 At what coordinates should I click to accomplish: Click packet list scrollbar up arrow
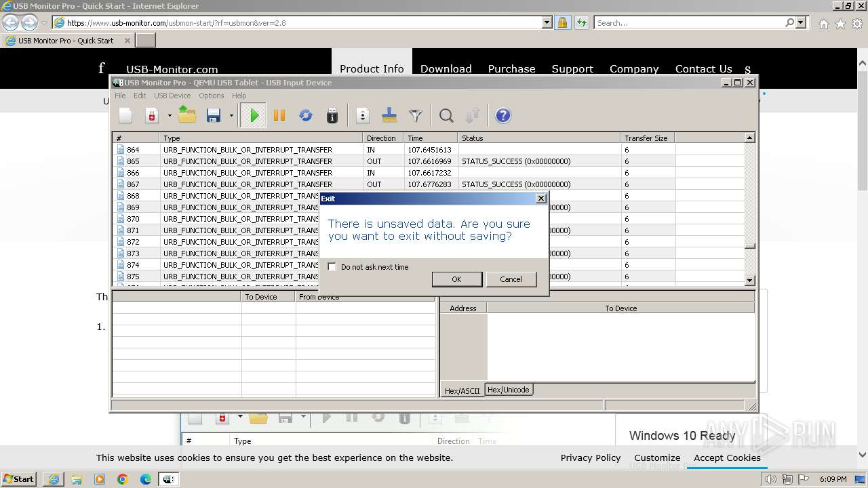(749, 138)
